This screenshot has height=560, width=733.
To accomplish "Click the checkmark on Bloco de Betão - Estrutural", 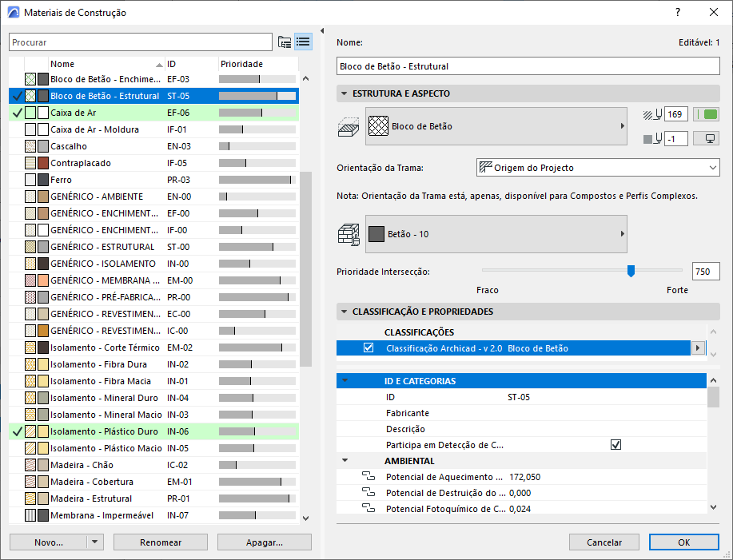I will click(x=18, y=96).
